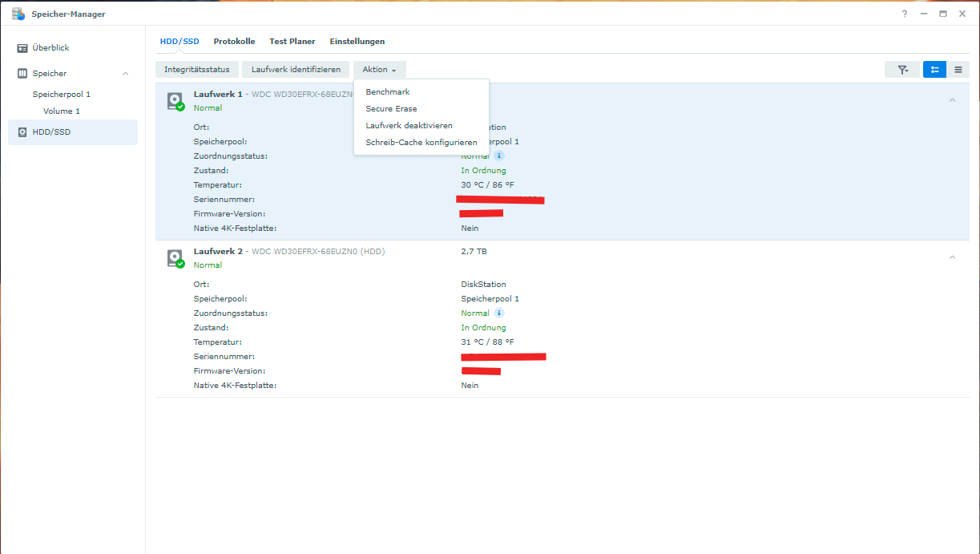Close the Speicher-Manager window

(x=962, y=14)
